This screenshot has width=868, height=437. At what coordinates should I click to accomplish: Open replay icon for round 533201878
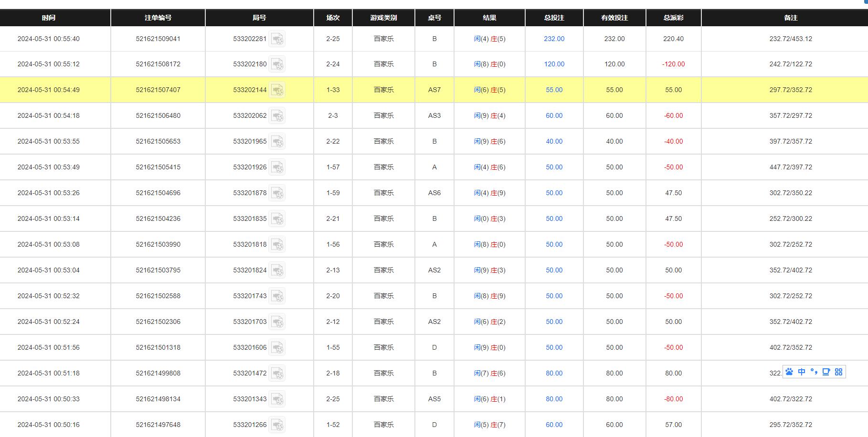[x=277, y=193]
